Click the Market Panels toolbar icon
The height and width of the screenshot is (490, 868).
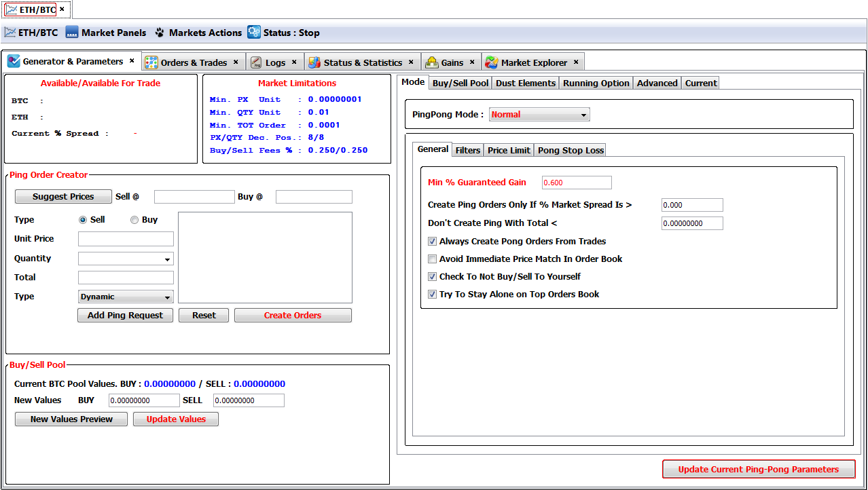click(x=72, y=33)
